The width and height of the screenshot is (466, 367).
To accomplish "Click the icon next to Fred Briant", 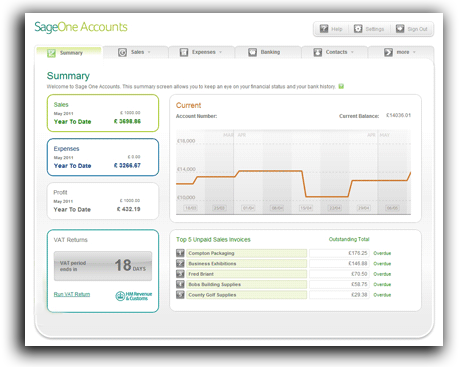I will pyautogui.click(x=180, y=274).
